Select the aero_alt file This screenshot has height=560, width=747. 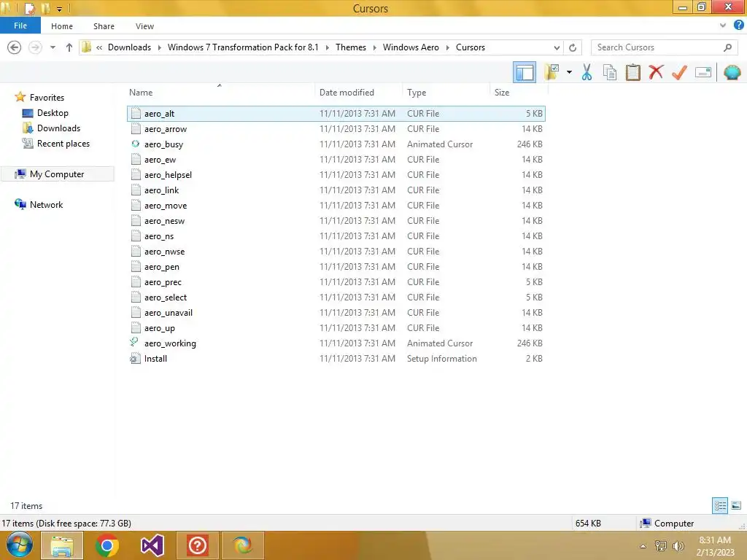click(336, 113)
